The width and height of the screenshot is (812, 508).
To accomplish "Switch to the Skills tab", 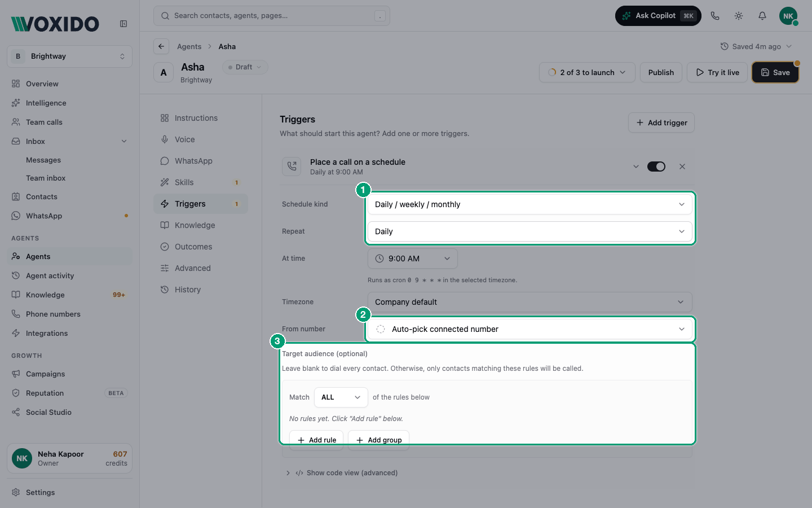I will tap(201, 182).
